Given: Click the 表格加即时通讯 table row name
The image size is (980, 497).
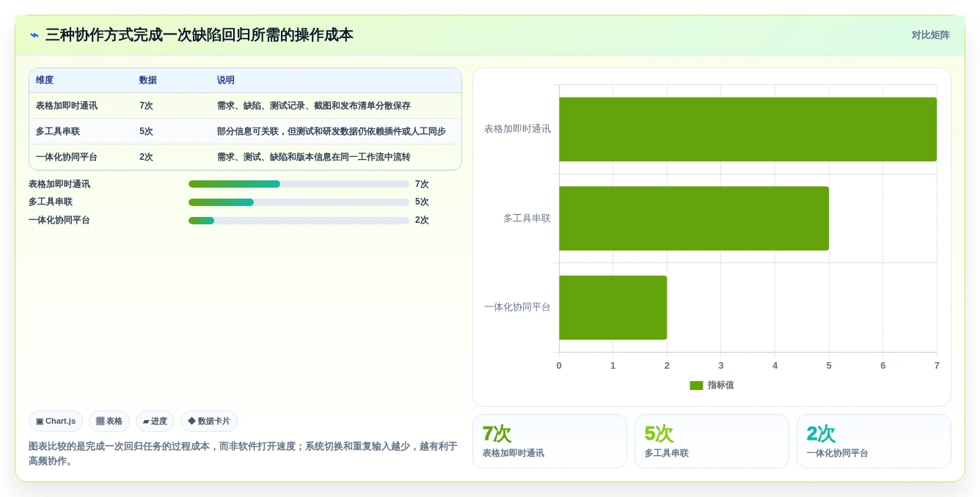Looking at the screenshot, I should [67, 106].
